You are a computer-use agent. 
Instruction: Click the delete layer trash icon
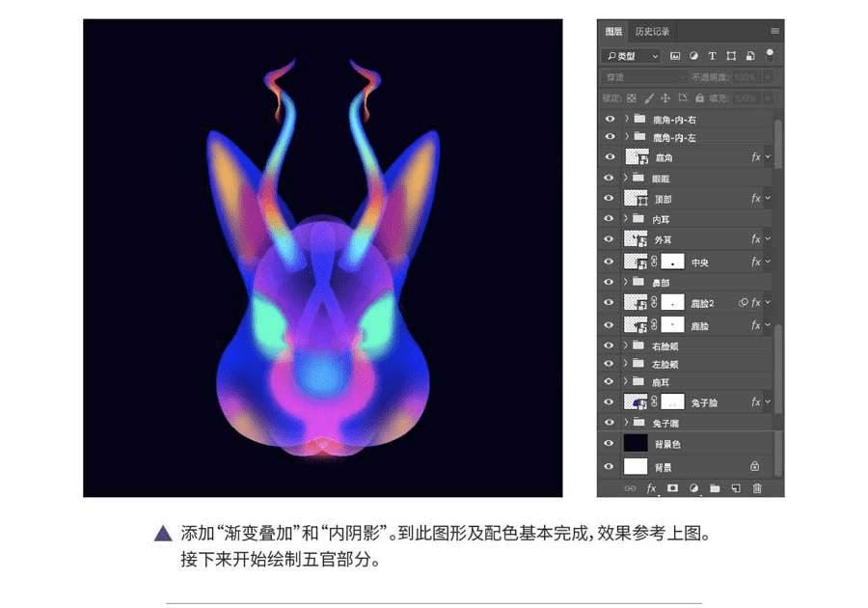click(x=757, y=487)
